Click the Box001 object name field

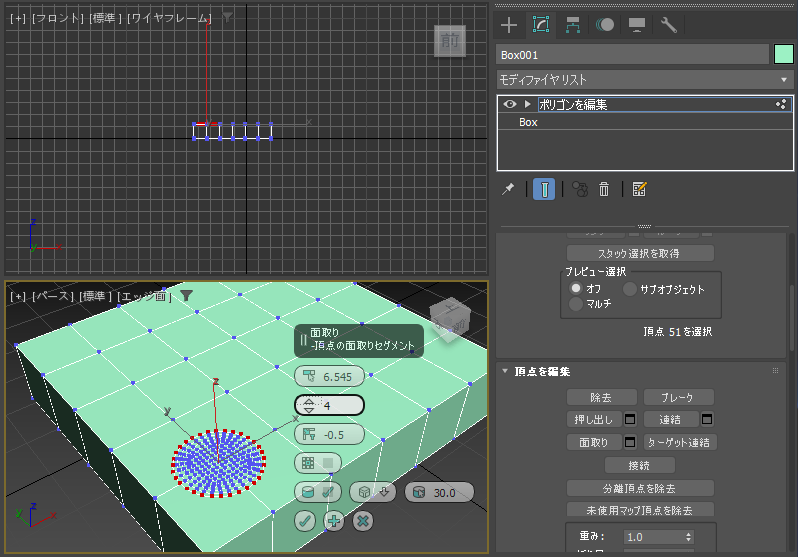pyautogui.click(x=633, y=55)
